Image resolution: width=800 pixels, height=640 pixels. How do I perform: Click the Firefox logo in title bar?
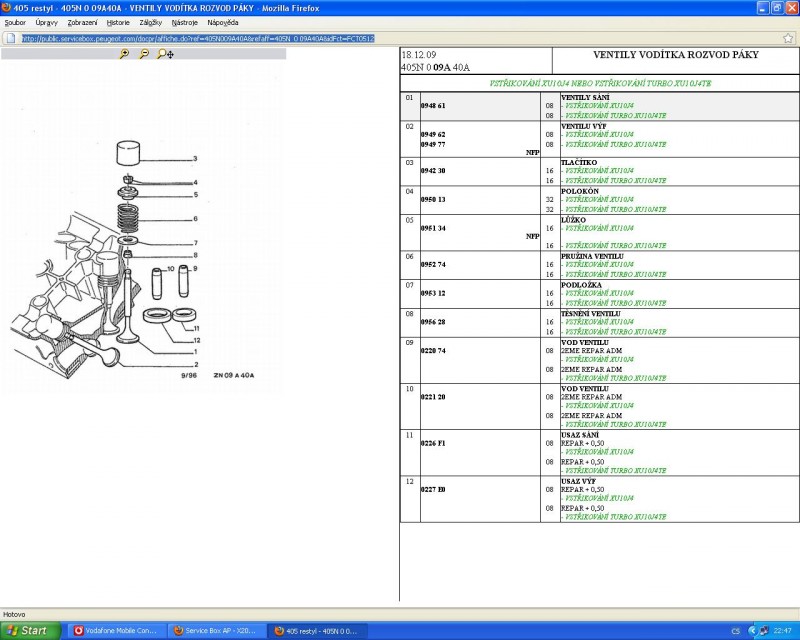pyautogui.click(x=7, y=7)
